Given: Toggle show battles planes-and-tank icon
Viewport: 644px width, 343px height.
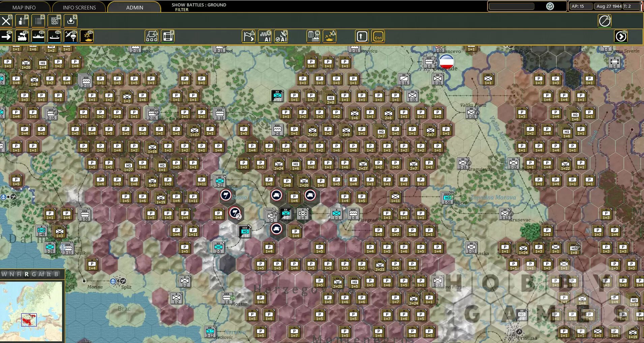Looking at the screenshot, I should coord(330,36).
